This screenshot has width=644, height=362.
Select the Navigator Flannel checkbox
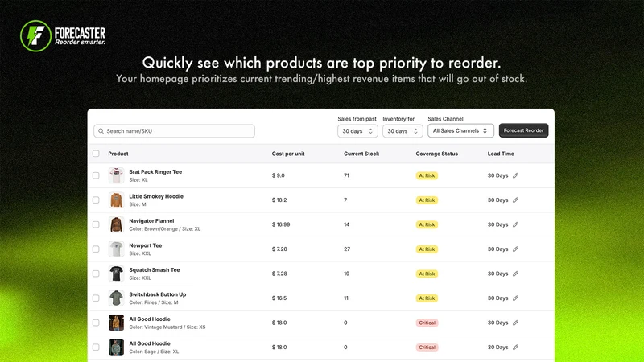[x=96, y=224]
